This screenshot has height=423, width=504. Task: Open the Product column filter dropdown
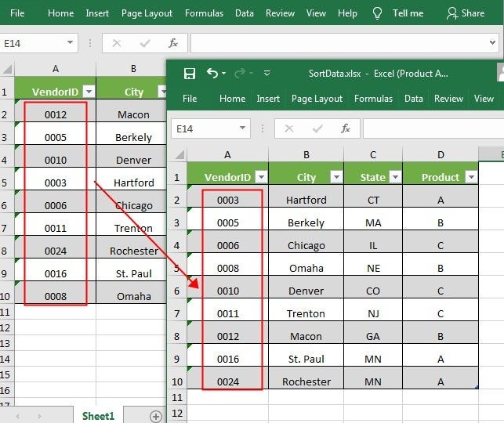point(471,177)
